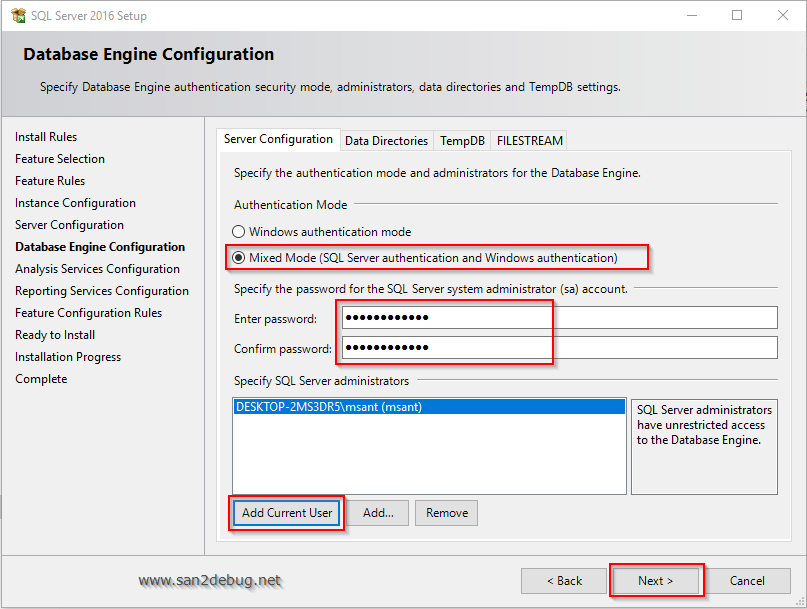
Task: Open the Server Configuration tab
Action: (278, 140)
